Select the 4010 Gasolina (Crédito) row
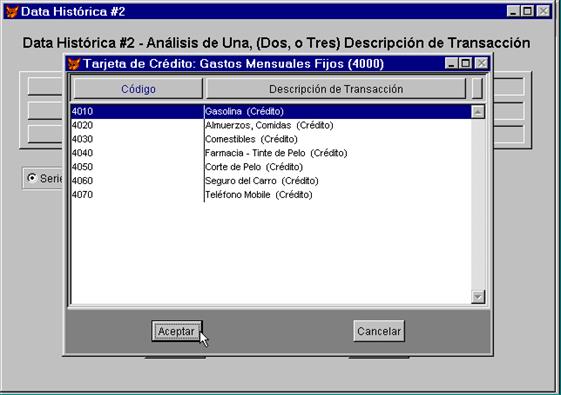561x395 pixels. [x=271, y=111]
